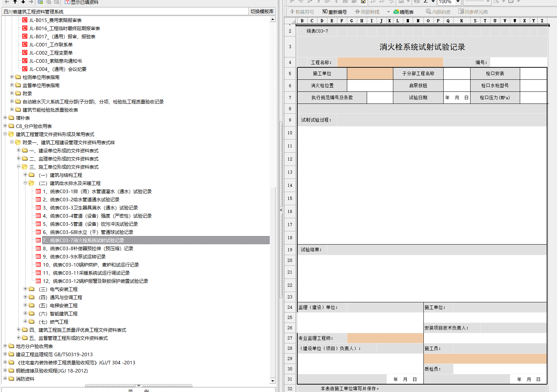Open the 100% zoom dropdown
557x392 pixels.
(x=458, y=2)
